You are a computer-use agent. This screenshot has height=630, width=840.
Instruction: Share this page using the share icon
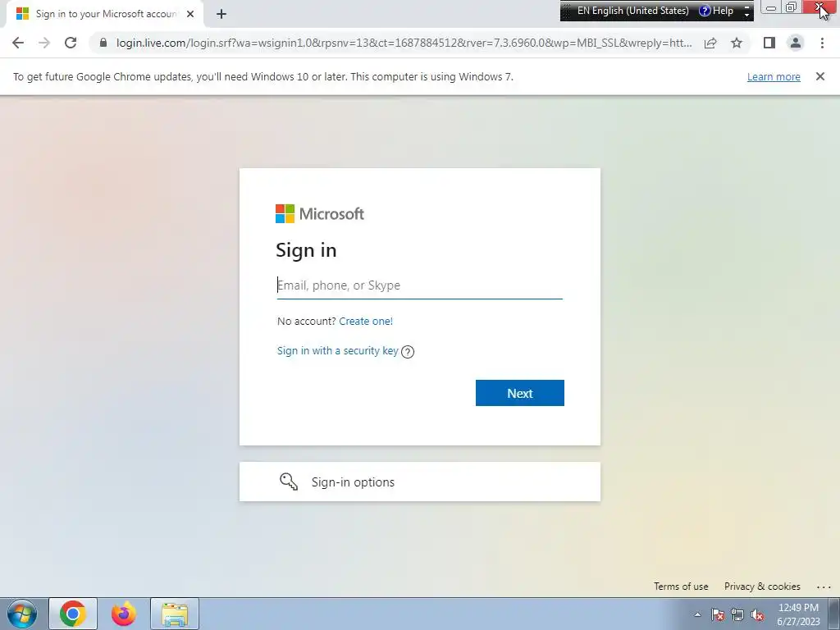pos(710,43)
